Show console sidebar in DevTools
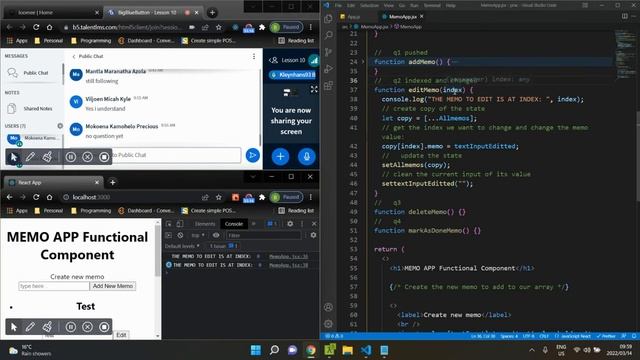The height and width of the screenshot is (360, 640). pyautogui.click(x=169, y=235)
